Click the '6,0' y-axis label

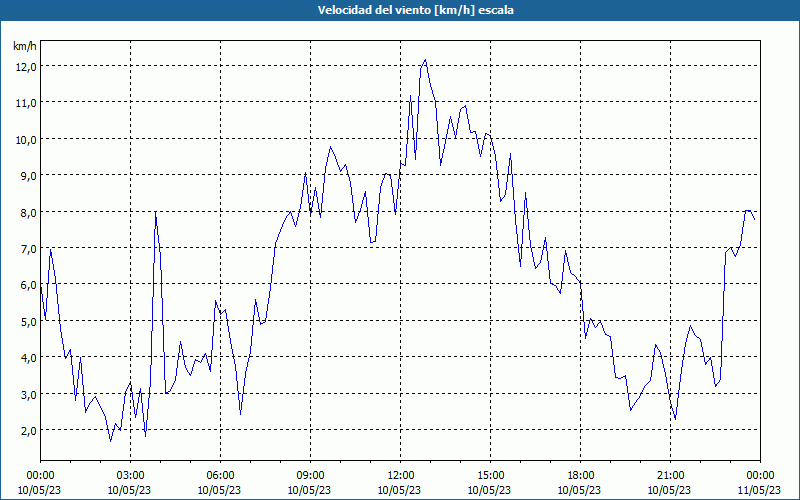pos(29,285)
